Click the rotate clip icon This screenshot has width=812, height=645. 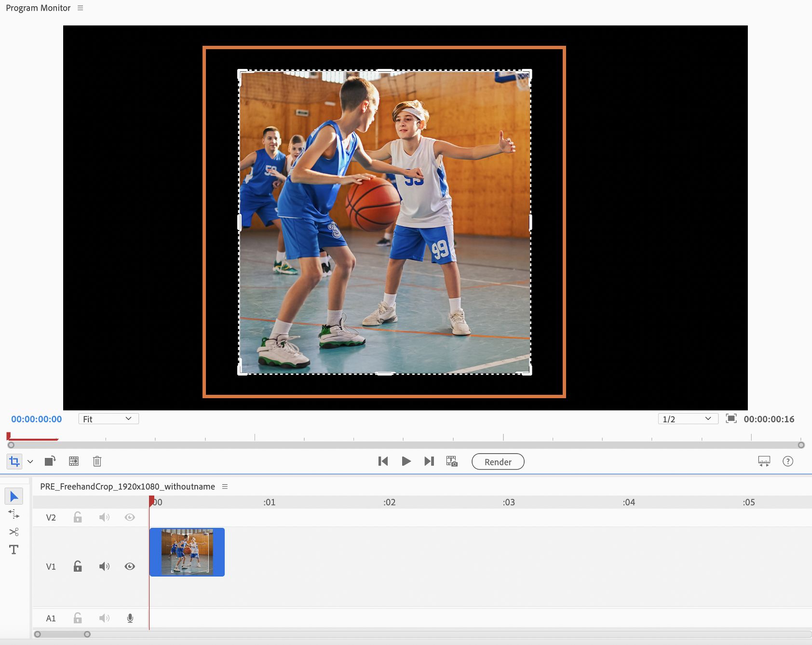click(50, 461)
